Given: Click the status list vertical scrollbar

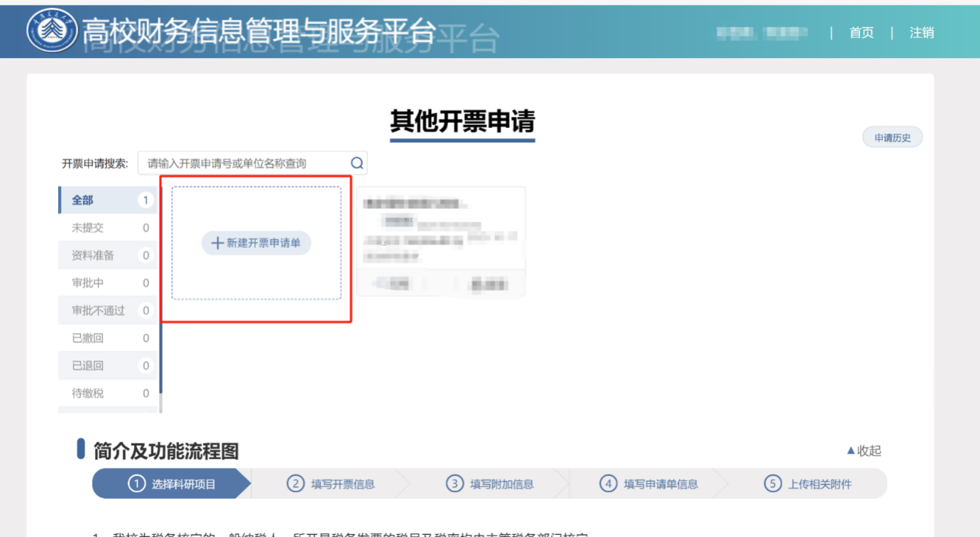Looking at the screenshot, I should (x=160, y=298).
